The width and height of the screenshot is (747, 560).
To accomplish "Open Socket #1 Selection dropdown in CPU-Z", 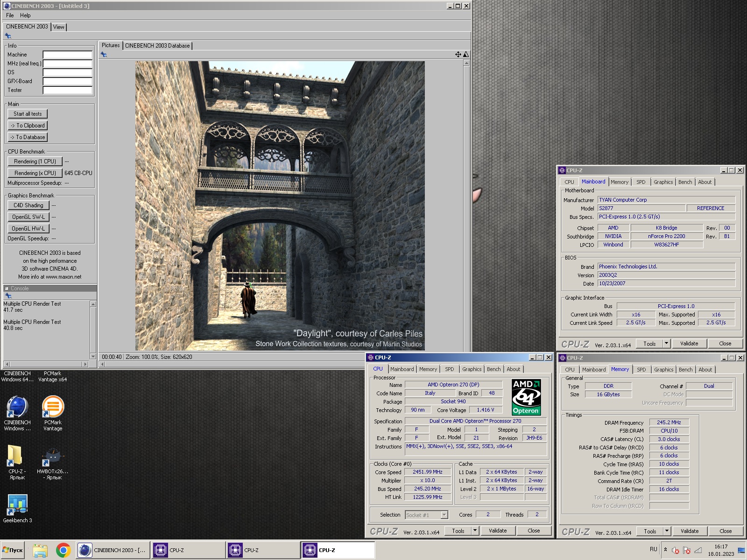I will tap(427, 515).
